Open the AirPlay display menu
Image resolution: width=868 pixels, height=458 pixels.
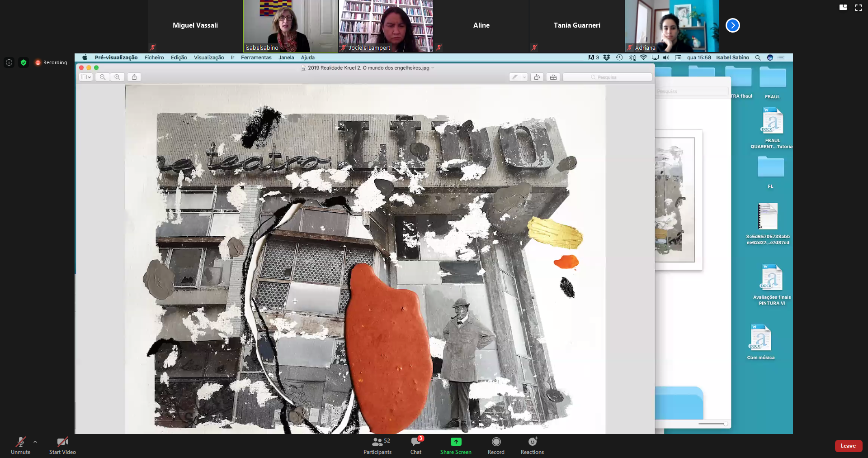(655, 57)
